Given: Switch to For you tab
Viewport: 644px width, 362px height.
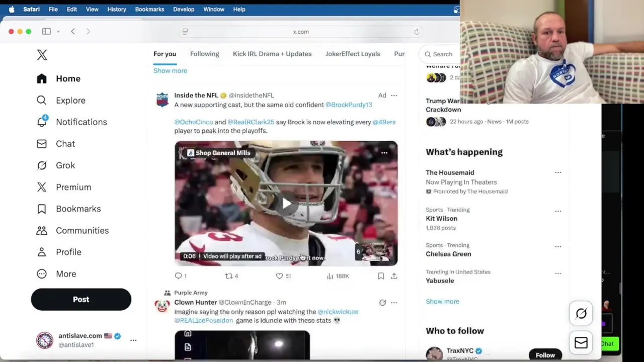Looking at the screenshot, I should pos(165,54).
